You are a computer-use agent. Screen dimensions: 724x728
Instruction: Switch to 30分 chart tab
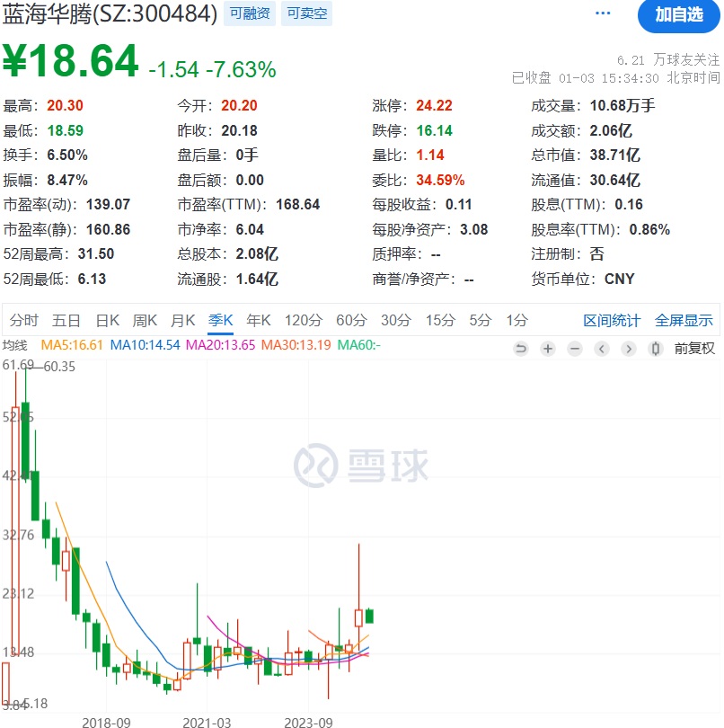coord(396,320)
